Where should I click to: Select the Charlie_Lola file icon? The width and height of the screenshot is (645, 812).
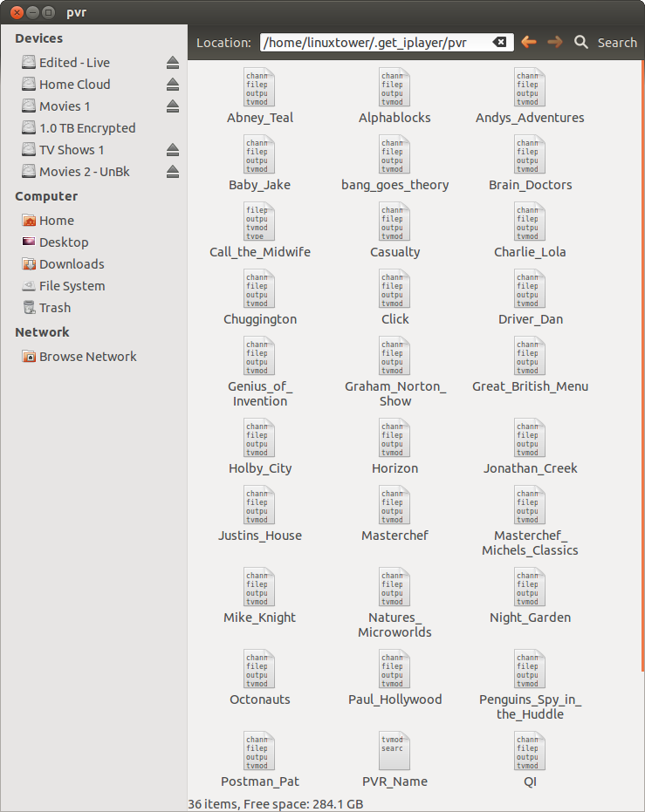tap(530, 222)
